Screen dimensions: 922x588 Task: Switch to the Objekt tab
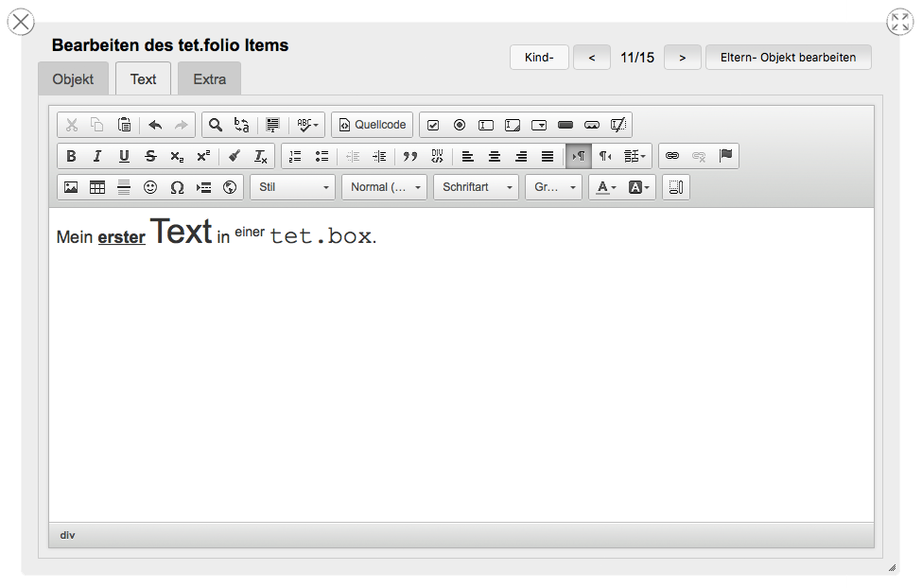point(73,79)
